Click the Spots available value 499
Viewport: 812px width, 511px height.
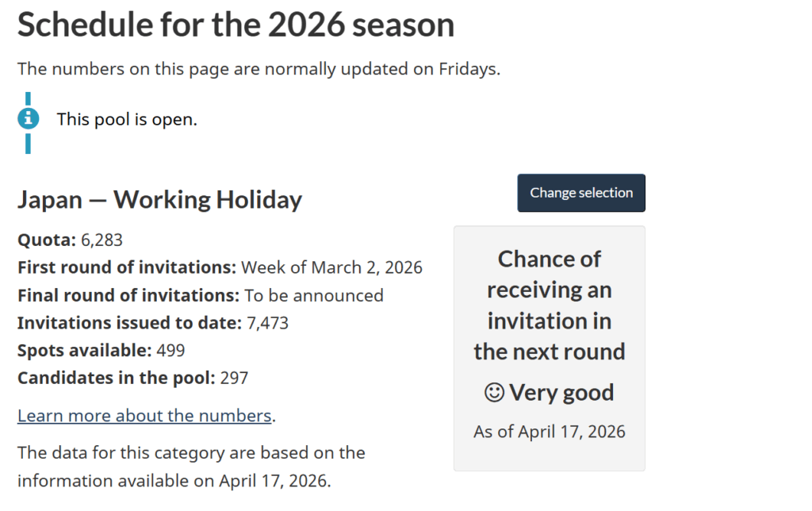170,350
